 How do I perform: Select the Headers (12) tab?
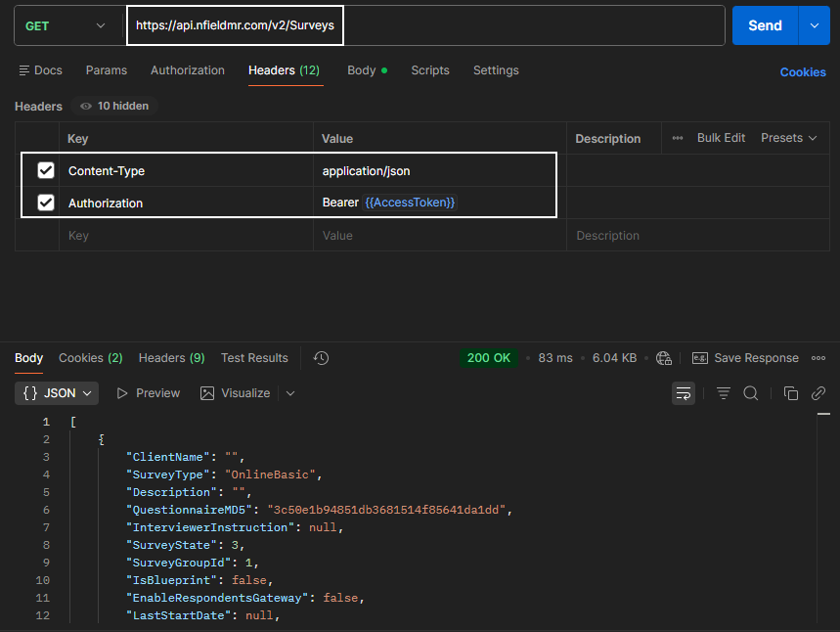click(284, 70)
